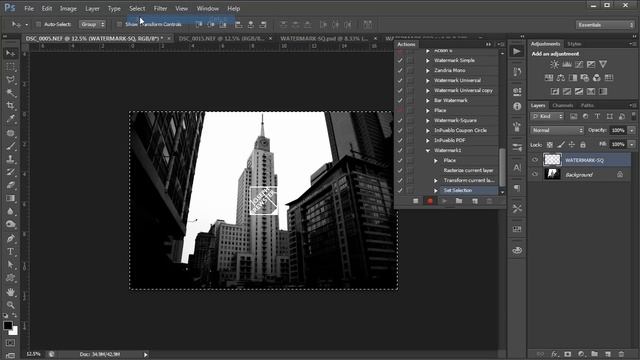
Task: Expand the Watermark-Square action
Action: [428, 120]
